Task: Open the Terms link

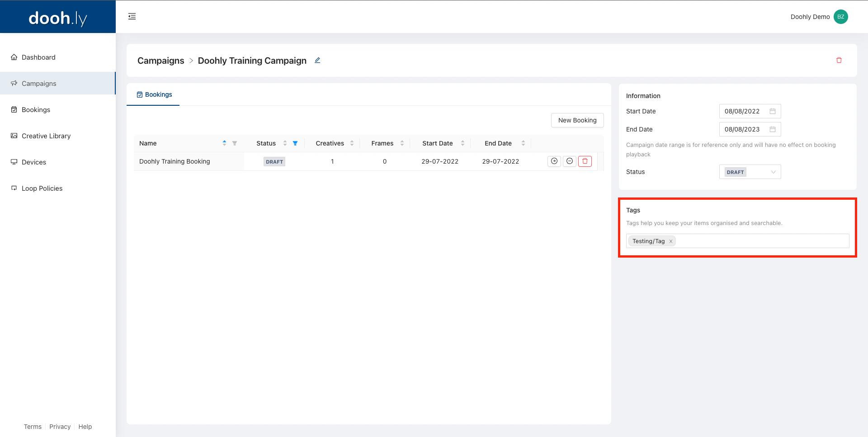Action: click(x=33, y=427)
